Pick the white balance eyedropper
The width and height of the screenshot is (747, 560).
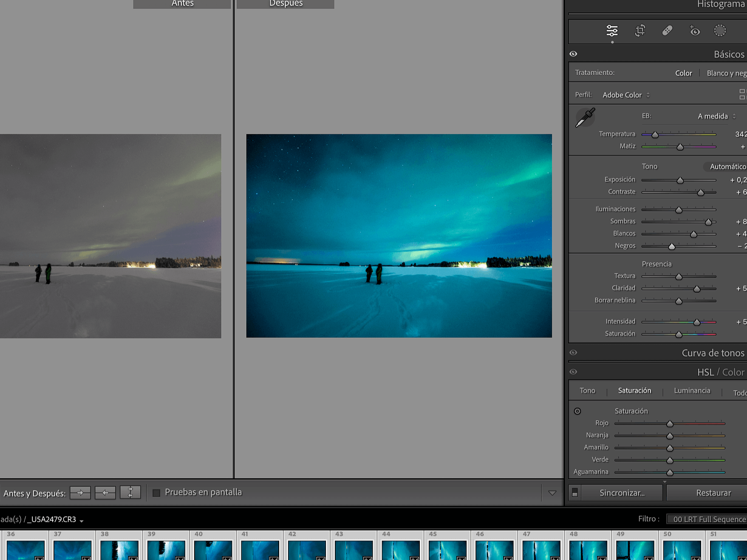pos(585,118)
